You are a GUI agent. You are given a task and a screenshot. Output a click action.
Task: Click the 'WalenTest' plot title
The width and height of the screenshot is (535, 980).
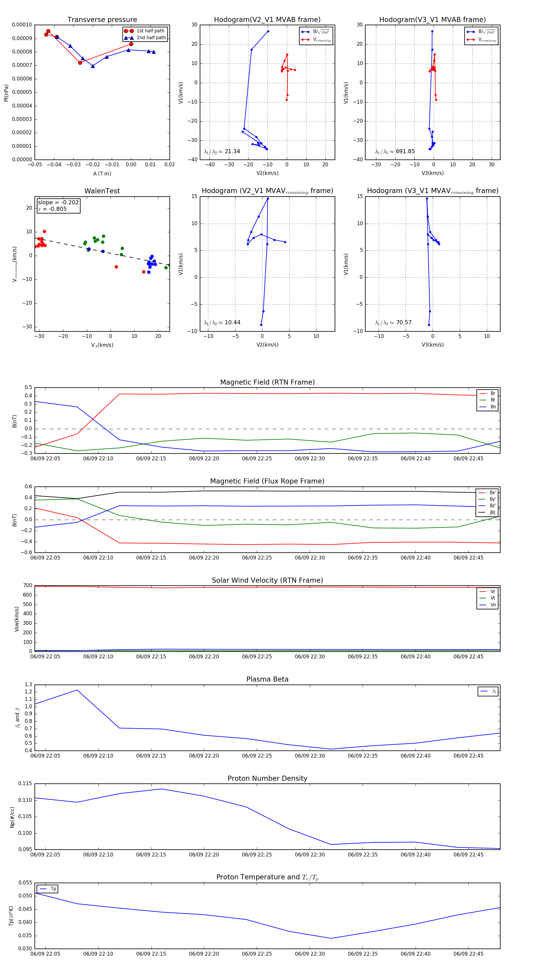click(x=102, y=191)
